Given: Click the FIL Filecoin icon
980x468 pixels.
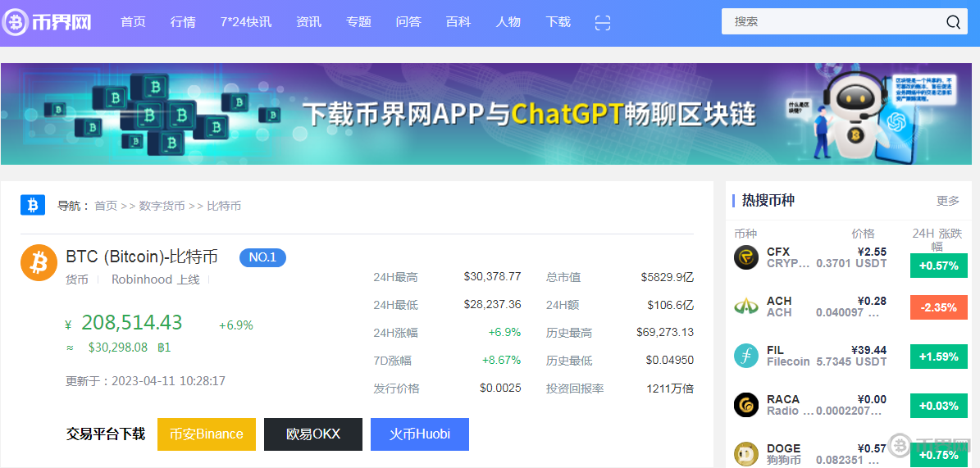Looking at the screenshot, I should (x=746, y=356).
